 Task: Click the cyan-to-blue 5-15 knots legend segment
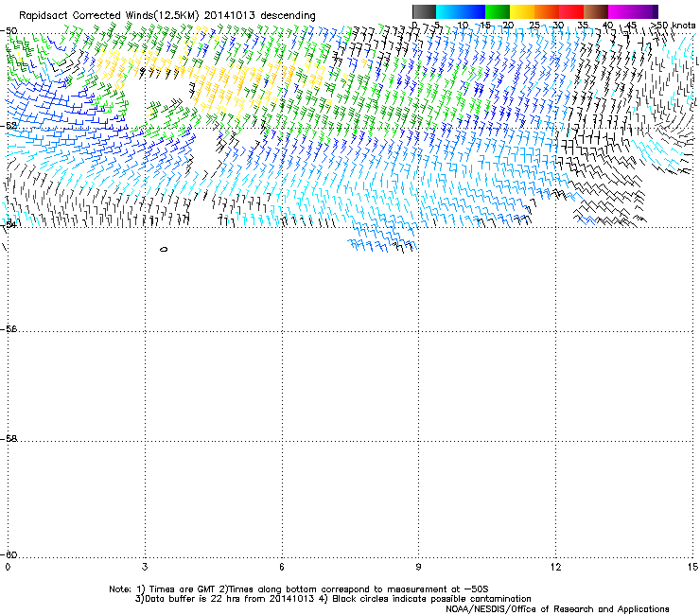[461, 11]
